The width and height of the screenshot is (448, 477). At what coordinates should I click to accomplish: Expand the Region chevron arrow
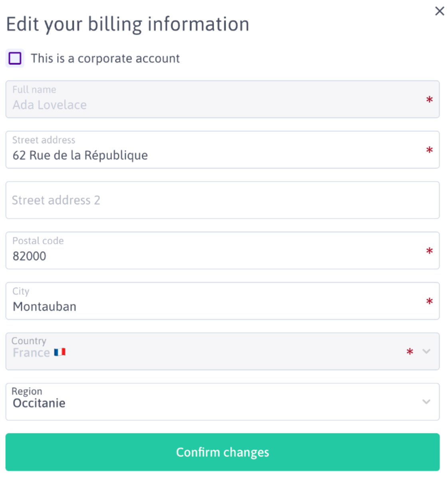pos(426,402)
